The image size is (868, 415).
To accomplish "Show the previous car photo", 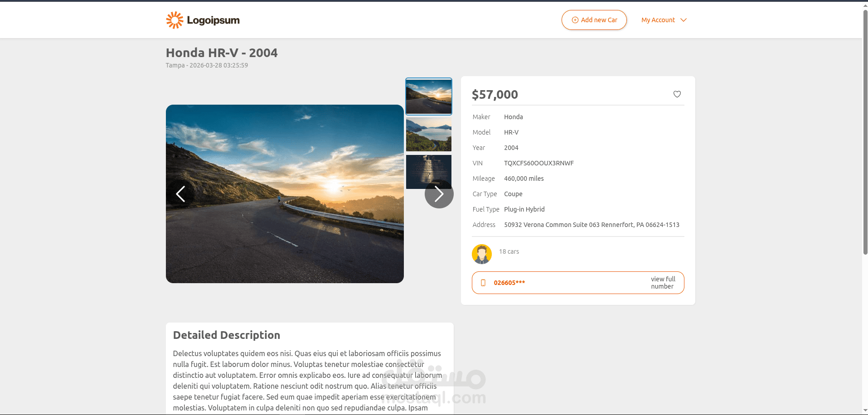I will click(180, 194).
